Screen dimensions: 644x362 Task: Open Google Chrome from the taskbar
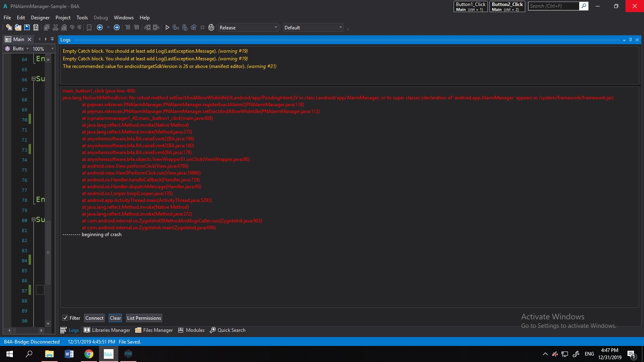pyautogui.click(x=89, y=354)
